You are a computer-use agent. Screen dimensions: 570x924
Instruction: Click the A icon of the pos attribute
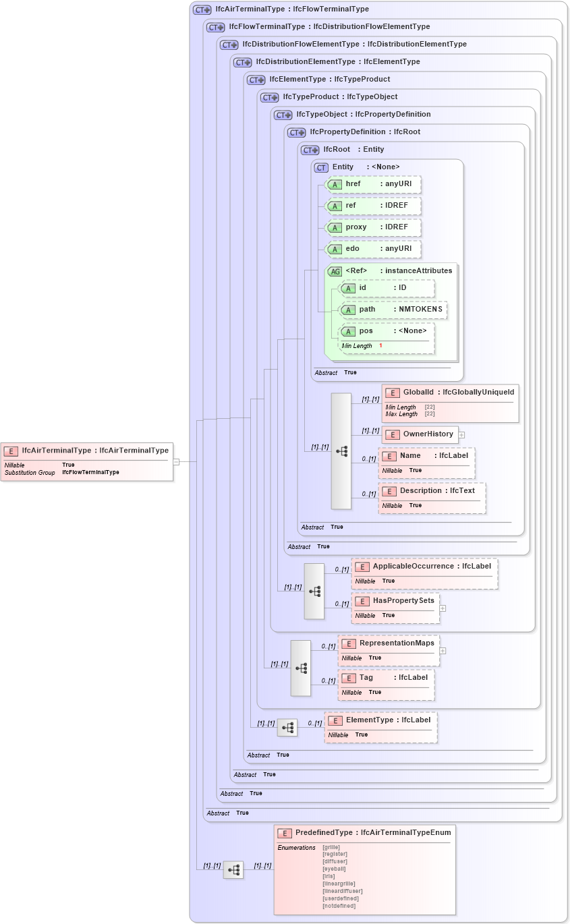click(x=349, y=330)
